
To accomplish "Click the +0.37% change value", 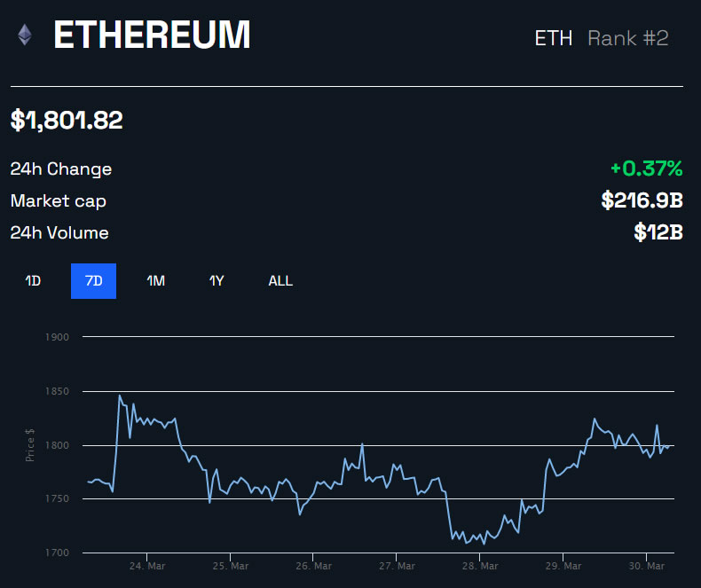I will point(646,169).
